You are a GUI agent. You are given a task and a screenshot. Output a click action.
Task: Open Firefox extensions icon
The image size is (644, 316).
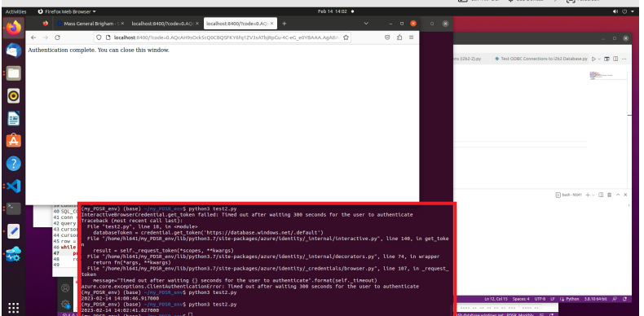pos(399,37)
